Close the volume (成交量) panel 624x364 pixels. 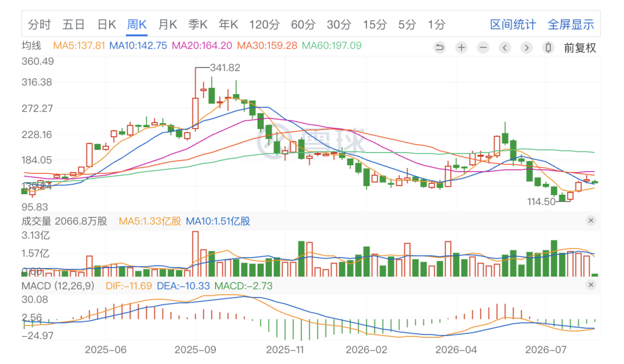point(591,220)
